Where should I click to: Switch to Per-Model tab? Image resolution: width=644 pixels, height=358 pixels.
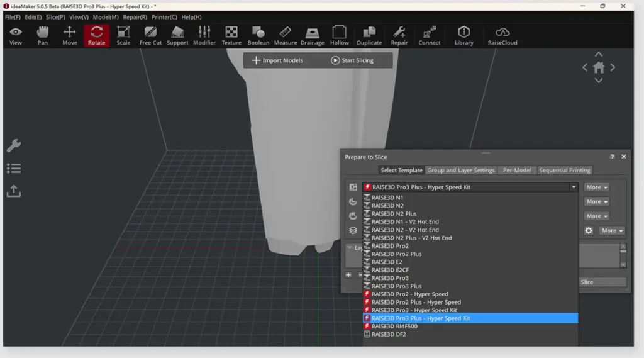(x=517, y=170)
